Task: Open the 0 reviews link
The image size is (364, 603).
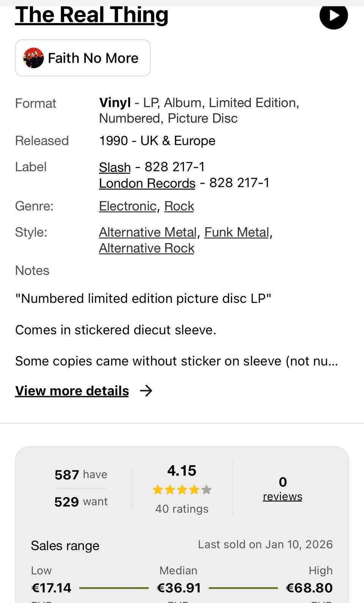Action: [x=282, y=496]
